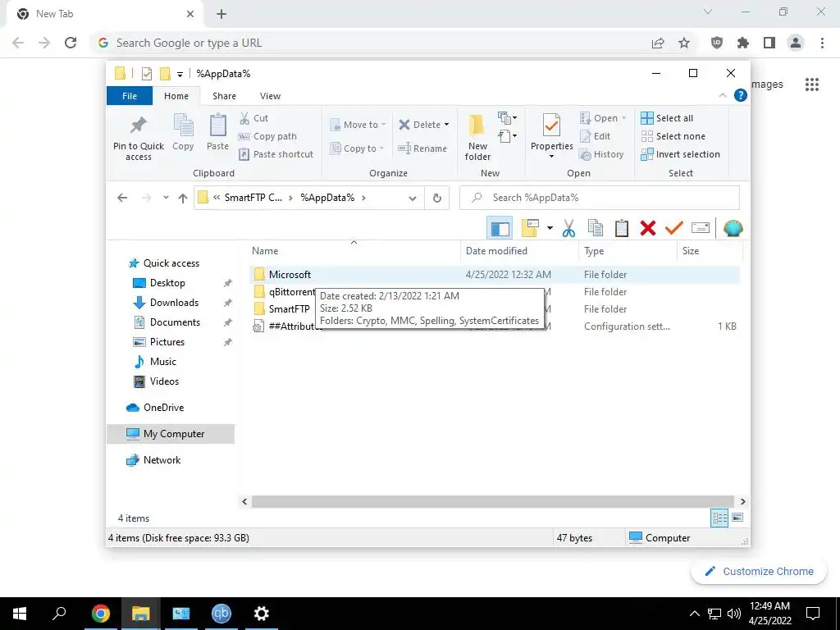Click the Explorer help question mark
Screen dimensions: 840x630
click(741, 95)
